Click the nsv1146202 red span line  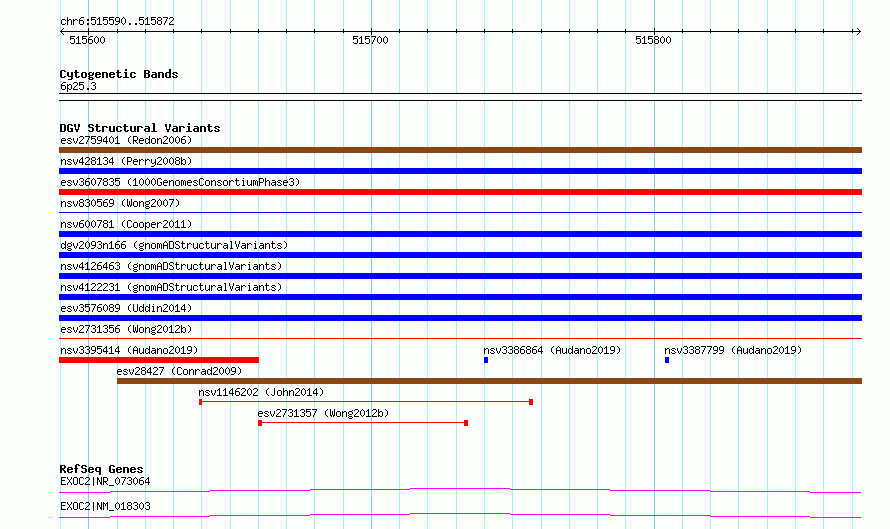point(366,402)
